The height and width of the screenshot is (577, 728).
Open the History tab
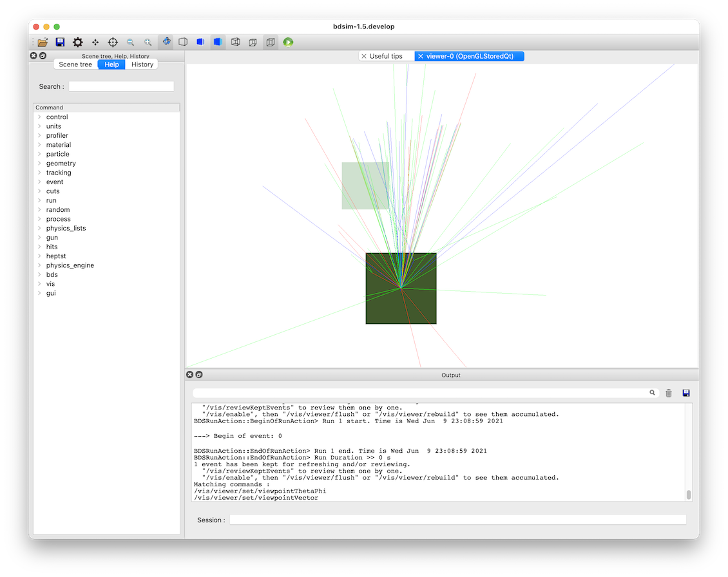click(142, 64)
